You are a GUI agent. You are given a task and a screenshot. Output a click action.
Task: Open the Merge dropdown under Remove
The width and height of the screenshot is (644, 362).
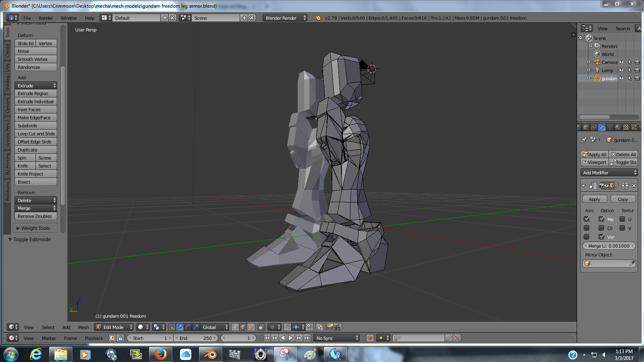point(36,208)
